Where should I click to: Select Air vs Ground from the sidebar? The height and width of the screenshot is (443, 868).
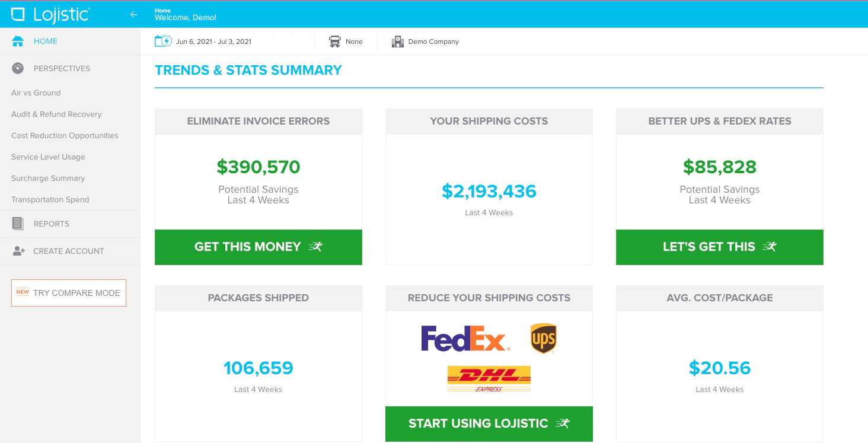36,93
